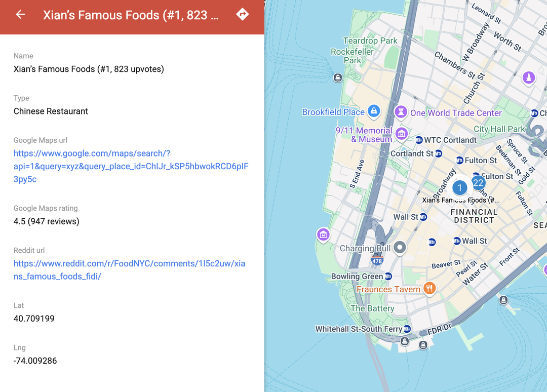Click the Whitehall St-South Ferry subway icon
Screen dimensions: 547x392
pyautogui.click(x=407, y=329)
